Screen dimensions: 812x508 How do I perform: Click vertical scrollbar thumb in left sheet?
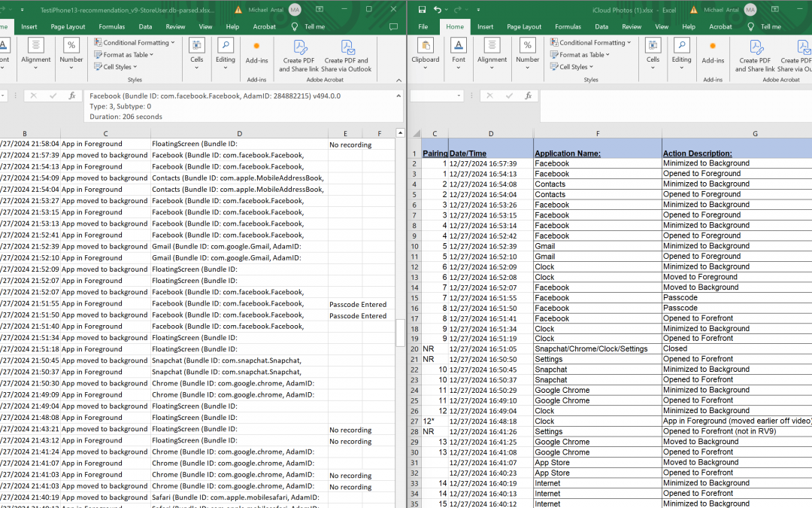pos(400,333)
